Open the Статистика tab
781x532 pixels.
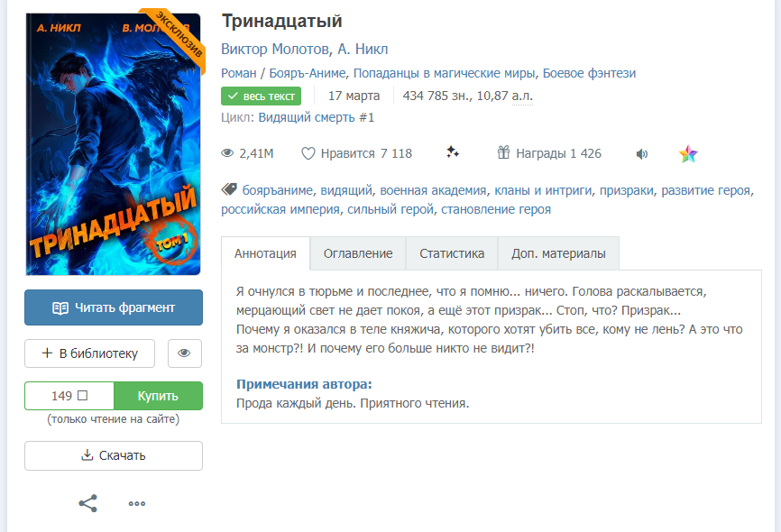(x=452, y=253)
